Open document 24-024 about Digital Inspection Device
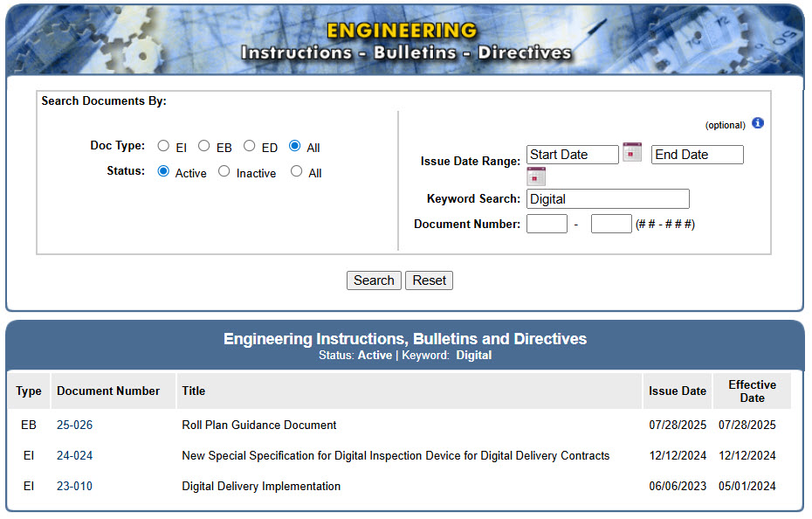Viewport: 812px width, 519px height. 74,455
